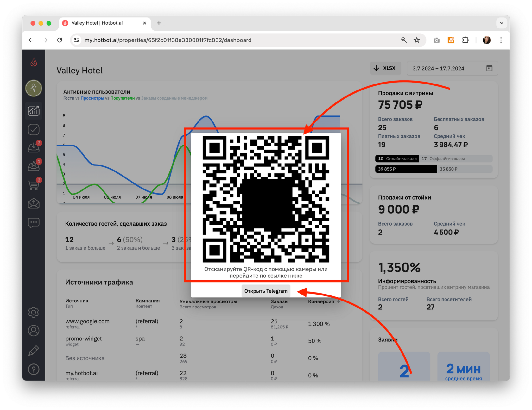Viewport: 532px width, 410px height.
Task: Open the inbox tray icon with badge 2
Action: tap(34, 147)
